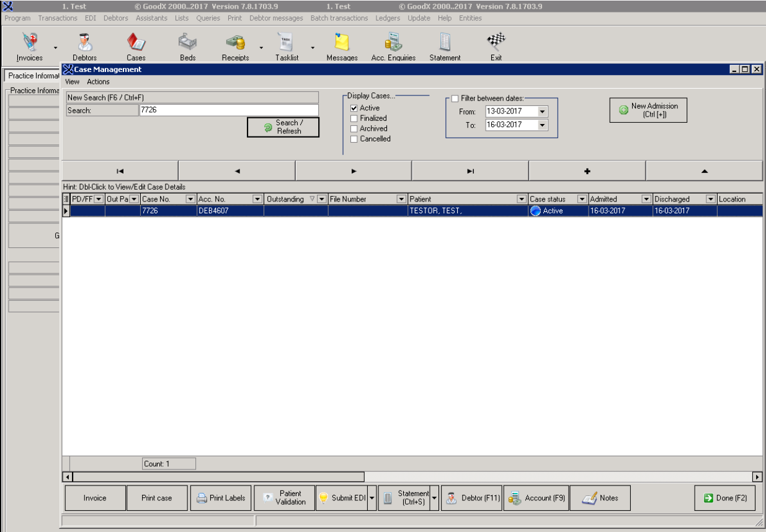
Task: Open the From date dropdown
Action: [x=541, y=113]
